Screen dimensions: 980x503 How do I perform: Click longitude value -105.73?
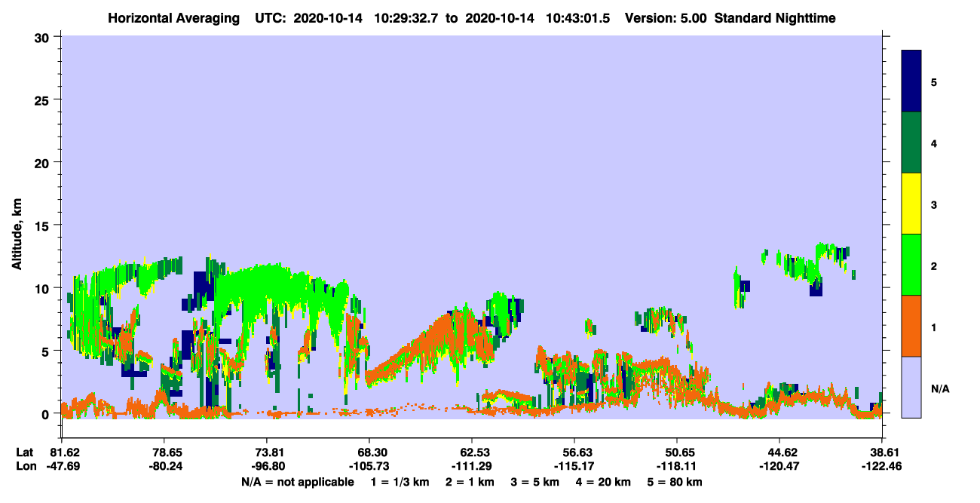point(369,467)
